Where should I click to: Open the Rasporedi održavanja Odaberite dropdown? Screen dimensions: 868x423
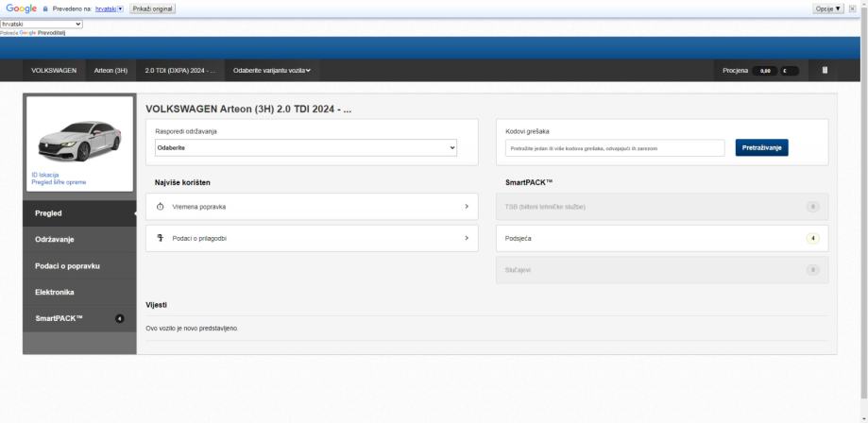click(306, 148)
